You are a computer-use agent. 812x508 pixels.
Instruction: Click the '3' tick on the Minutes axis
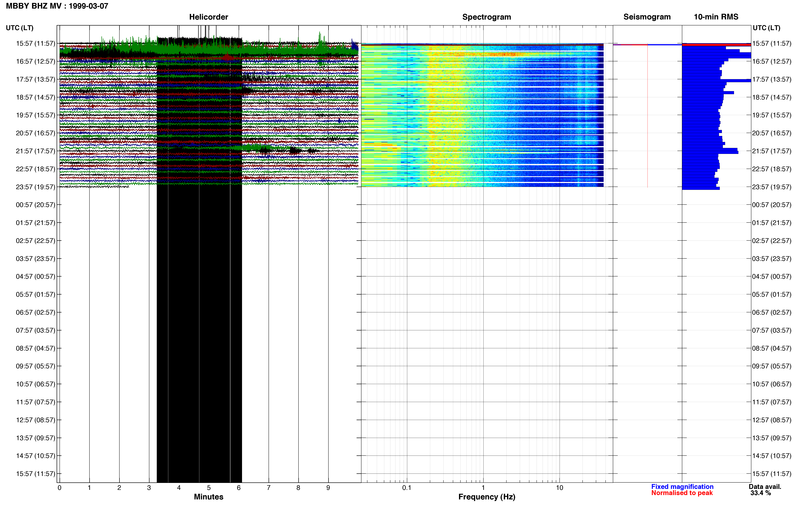click(x=149, y=488)
